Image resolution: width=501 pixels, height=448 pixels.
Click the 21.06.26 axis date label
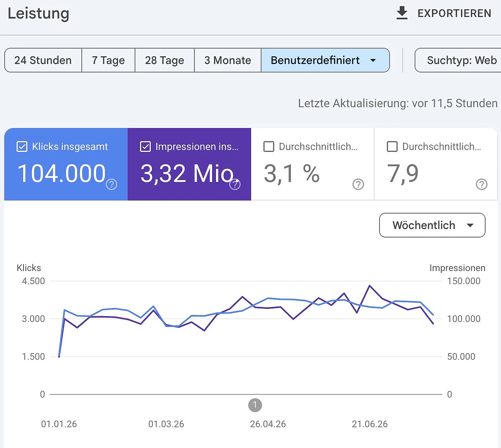point(370,424)
